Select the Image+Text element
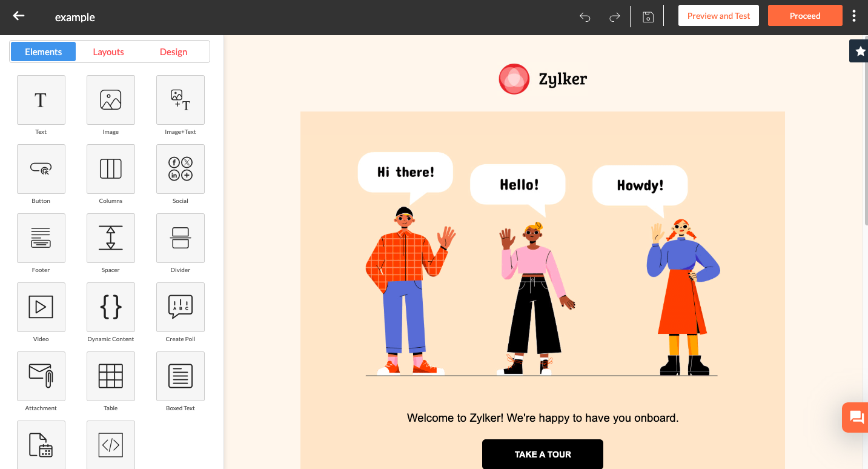This screenshot has height=469, width=868. pyautogui.click(x=181, y=100)
